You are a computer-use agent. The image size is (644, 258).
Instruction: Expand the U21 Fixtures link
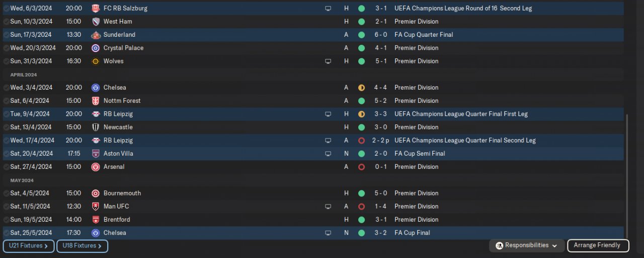point(29,246)
